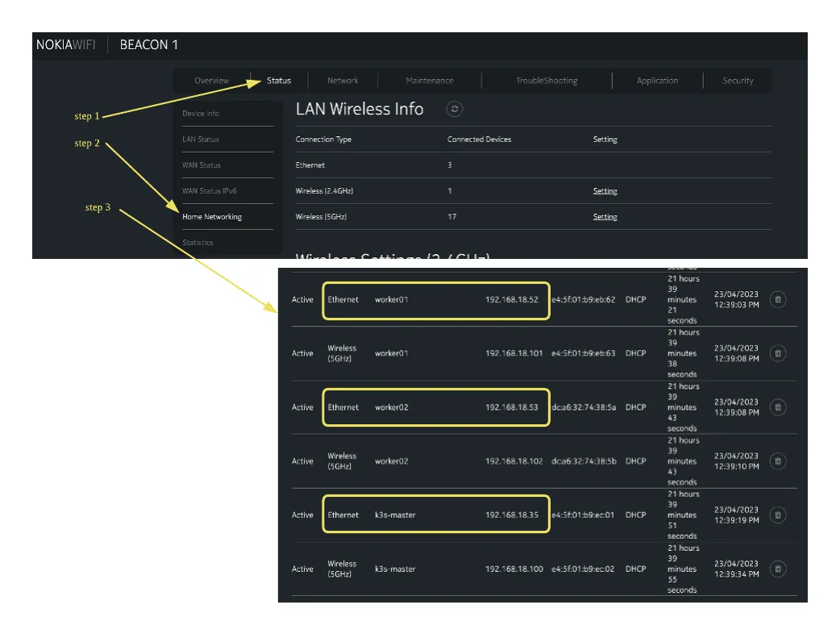The image size is (840, 634).
Task: Open the Security tab
Action: (738, 81)
